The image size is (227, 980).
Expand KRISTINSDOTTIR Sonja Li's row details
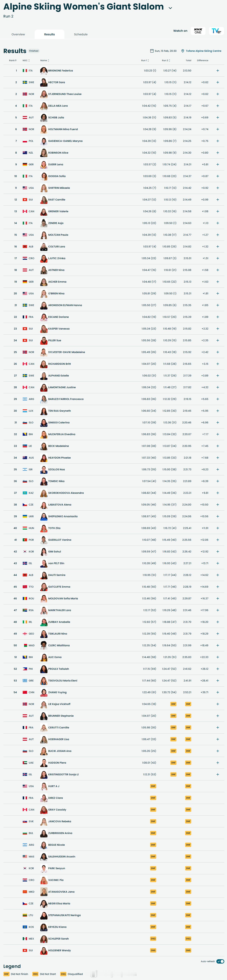coord(217,775)
